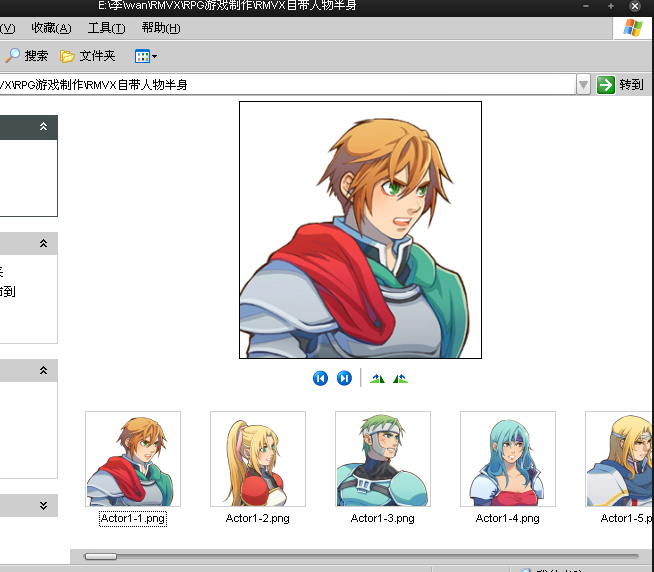Open the address bar dropdown arrow
The width and height of the screenshot is (654, 572).
583,85
